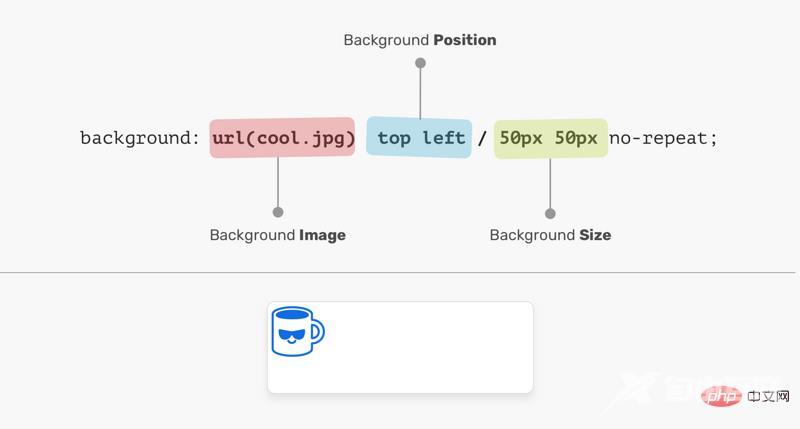The width and height of the screenshot is (800, 429).
Task: Click the gray dot above Background Image label
Action: pos(278,212)
